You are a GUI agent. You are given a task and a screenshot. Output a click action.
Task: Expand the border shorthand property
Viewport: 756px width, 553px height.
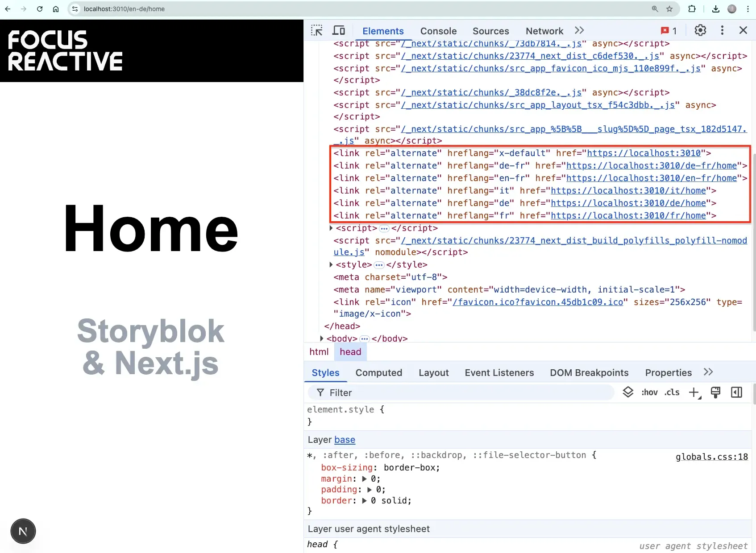point(365,501)
